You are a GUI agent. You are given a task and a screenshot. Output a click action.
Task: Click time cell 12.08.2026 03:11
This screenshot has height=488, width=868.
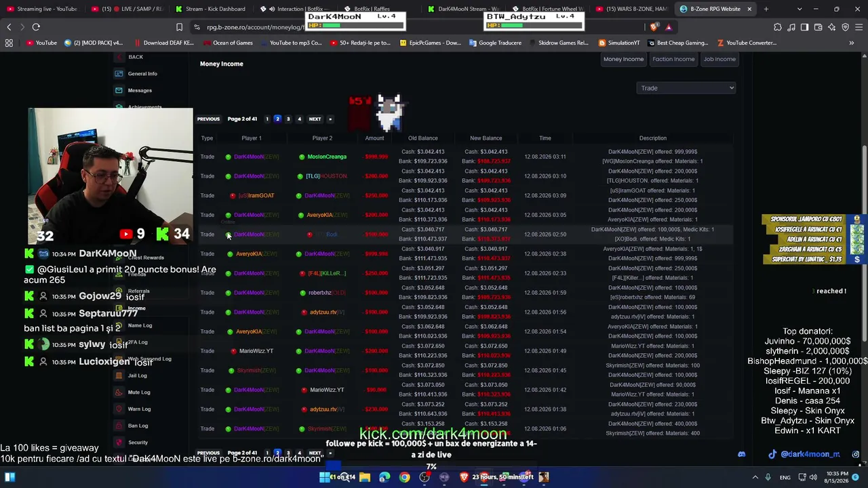click(545, 157)
